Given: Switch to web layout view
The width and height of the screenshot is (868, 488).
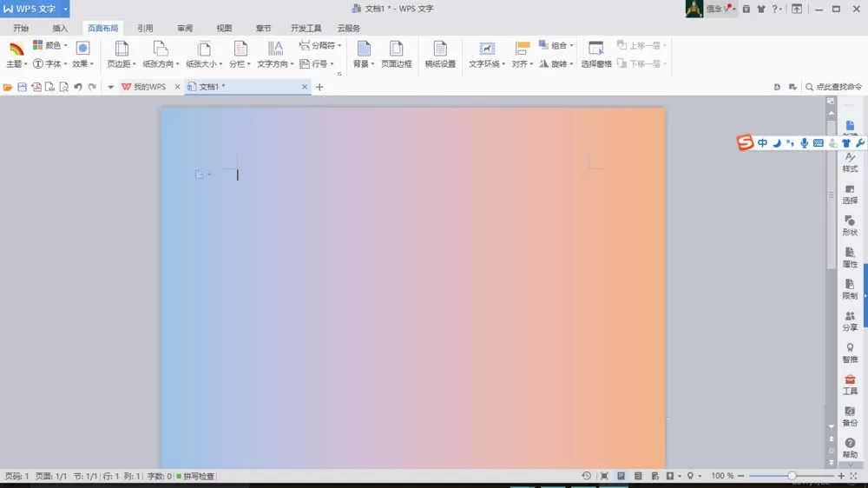Looking at the screenshot, I should click(654, 476).
